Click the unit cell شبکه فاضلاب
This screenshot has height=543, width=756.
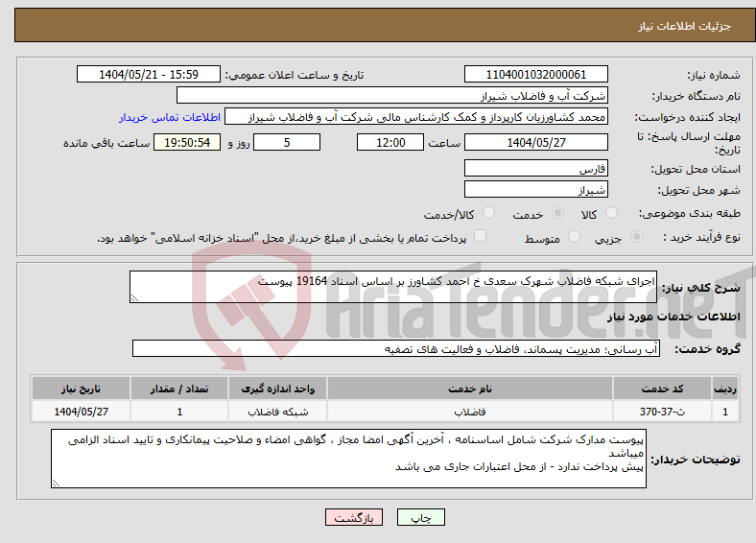click(277, 412)
